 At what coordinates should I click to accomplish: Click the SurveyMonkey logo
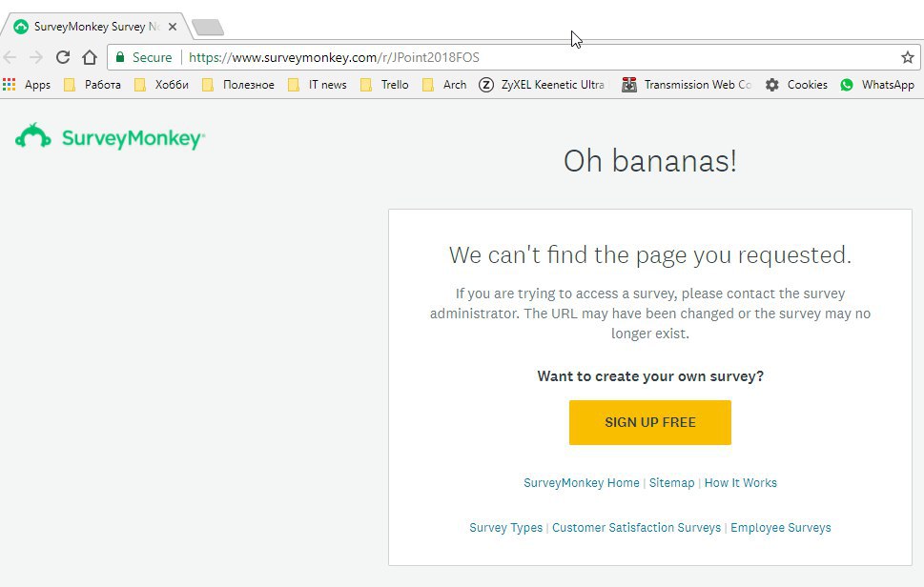pyautogui.click(x=111, y=137)
